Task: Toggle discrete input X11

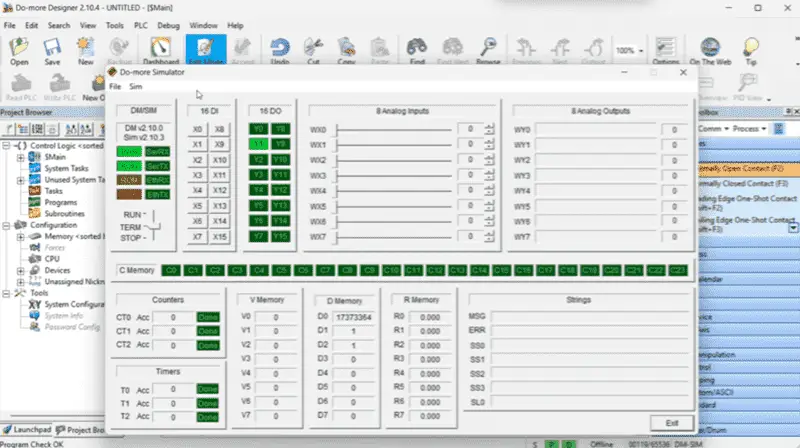Action: 219,175
